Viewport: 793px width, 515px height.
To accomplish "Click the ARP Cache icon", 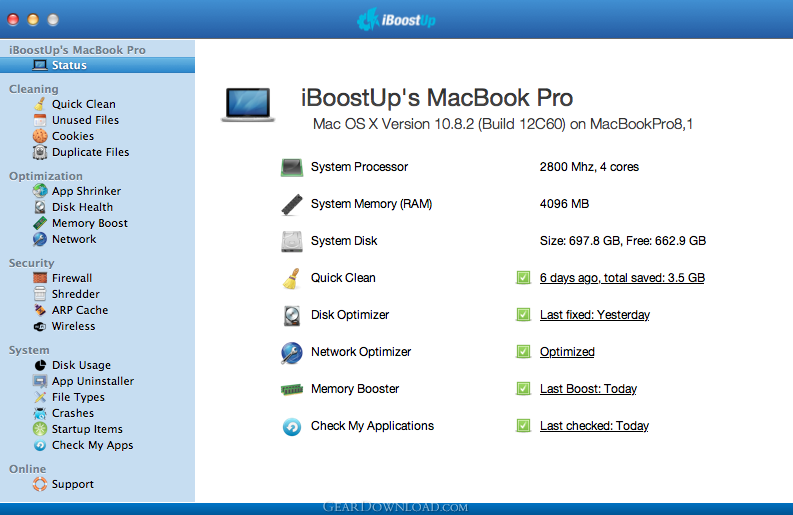I will pyautogui.click(x=40, y=310).
